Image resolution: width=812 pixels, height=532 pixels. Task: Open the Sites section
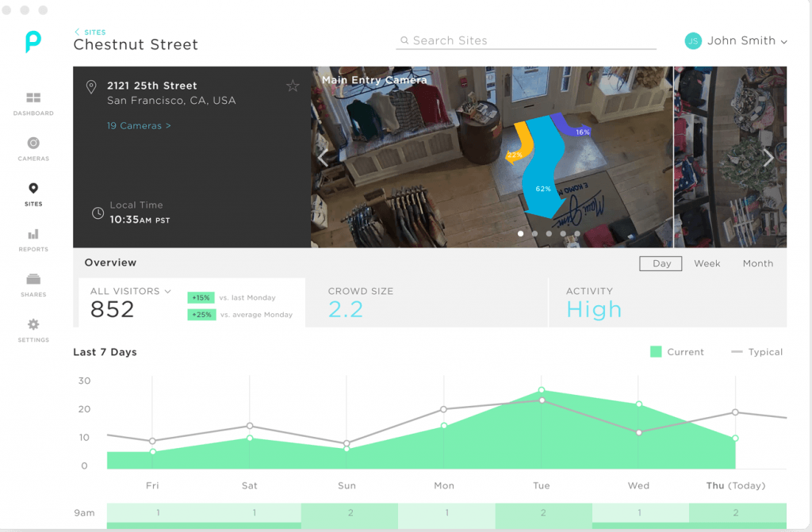[33, 193]
